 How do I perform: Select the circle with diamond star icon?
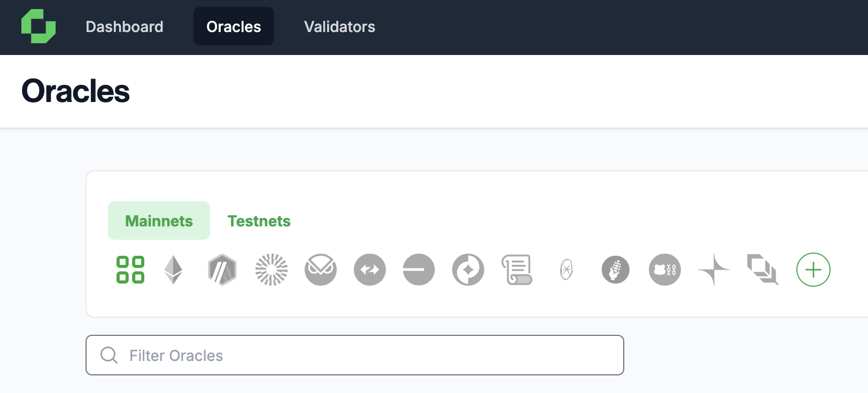468,270
